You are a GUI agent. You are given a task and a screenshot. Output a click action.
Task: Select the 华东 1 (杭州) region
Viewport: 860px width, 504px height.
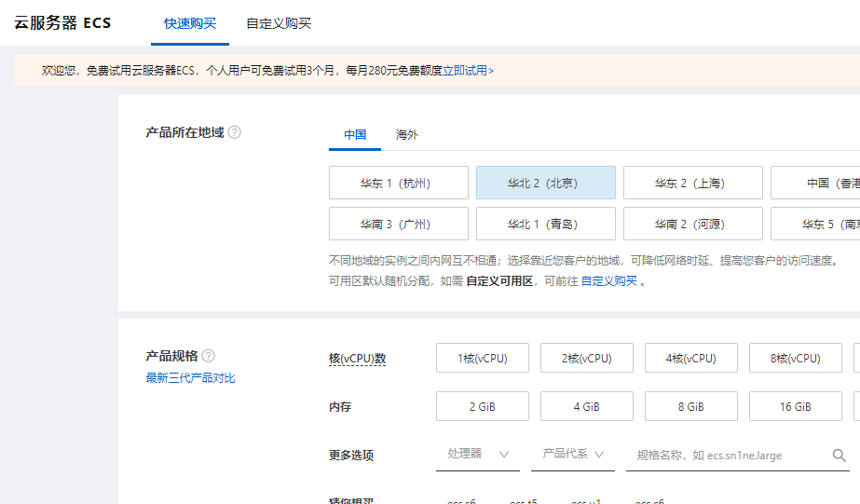pyautogui.click(x=398, y=183)
